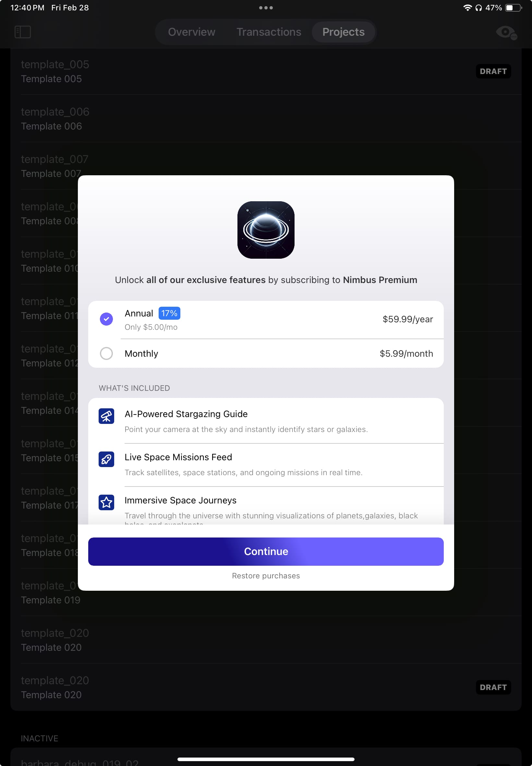
Task: Switch to the Transactions tab
Action: tap(268, 32)
